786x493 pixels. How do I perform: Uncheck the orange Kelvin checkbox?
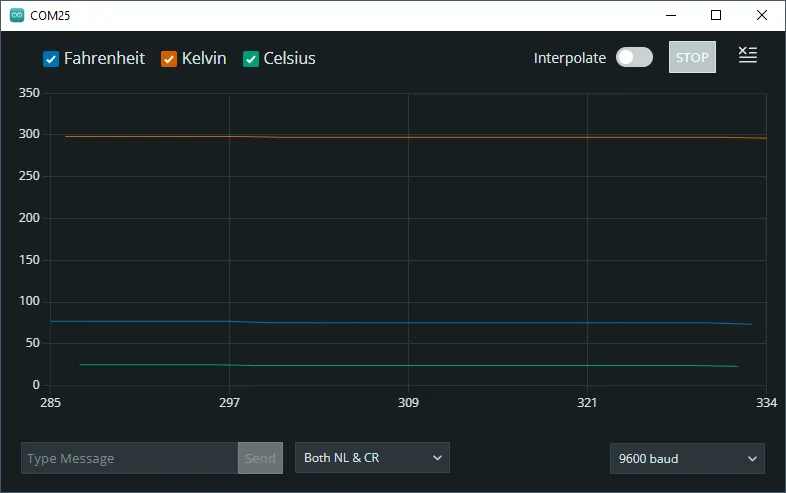(x=170, y=59)
